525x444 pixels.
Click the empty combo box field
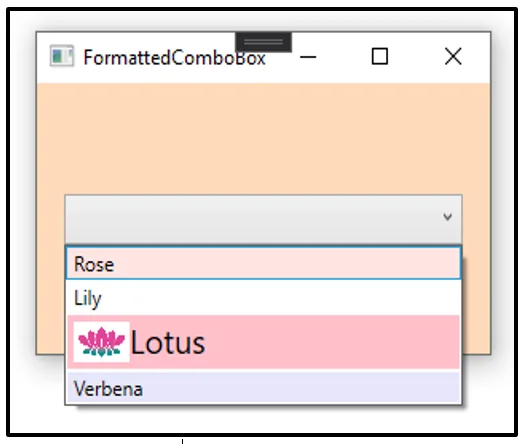point(264,219)
